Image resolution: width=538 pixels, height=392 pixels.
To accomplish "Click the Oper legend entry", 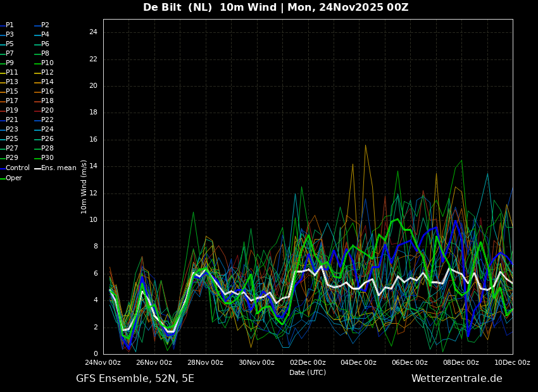I will click(x=11, y=178).
